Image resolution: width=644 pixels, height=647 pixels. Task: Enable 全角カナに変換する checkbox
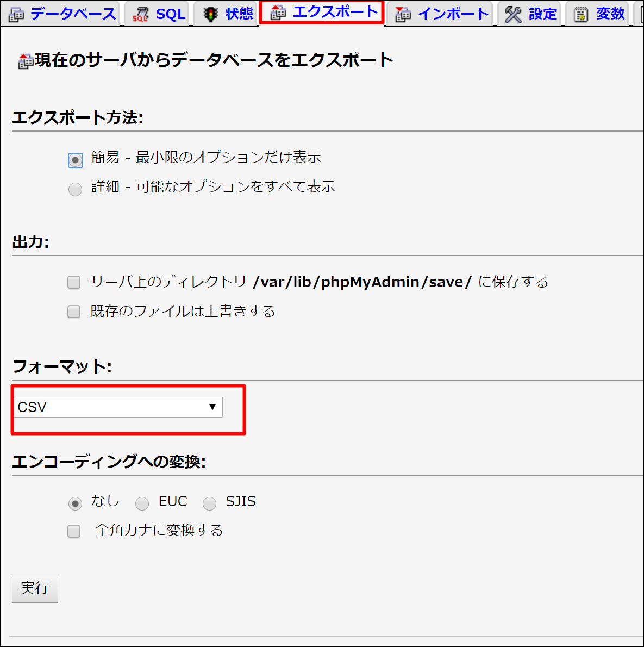(74, 531)
